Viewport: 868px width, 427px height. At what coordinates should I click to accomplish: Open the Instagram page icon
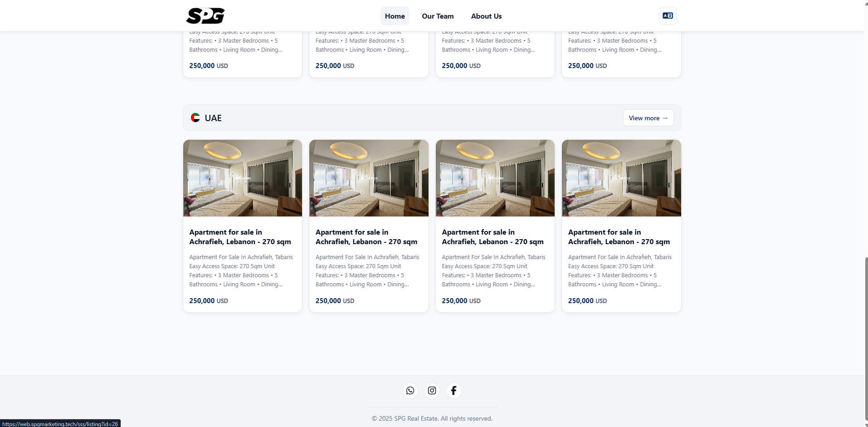coord(432,391)
